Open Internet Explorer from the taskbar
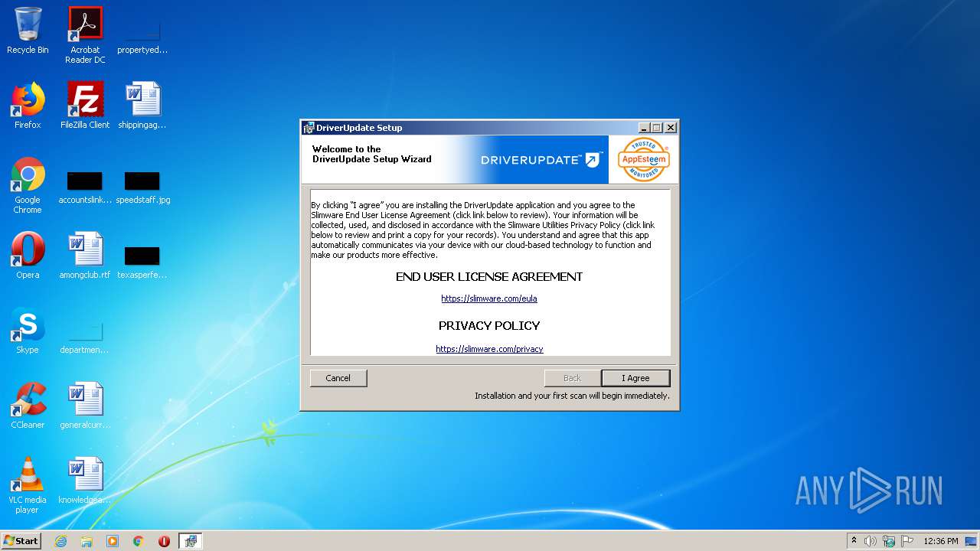The width and height of the screenshot is (980, 551). point(60,541)
